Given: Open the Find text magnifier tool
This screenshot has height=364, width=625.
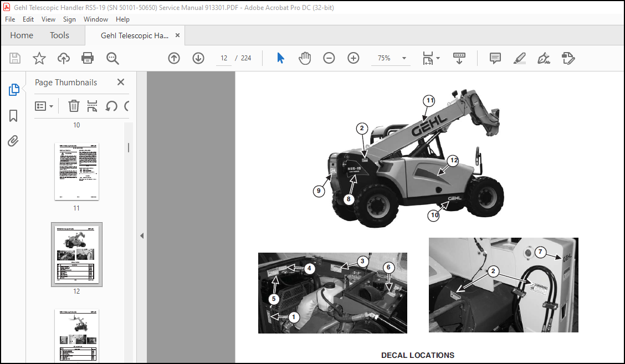Looking at the screenshot, I should (112, 58).
